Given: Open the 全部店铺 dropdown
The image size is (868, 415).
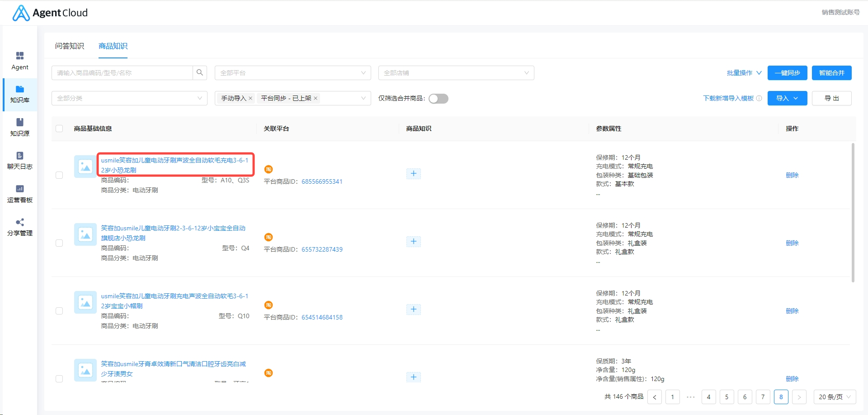Looking at the screenshot, I should click(456, 73).
